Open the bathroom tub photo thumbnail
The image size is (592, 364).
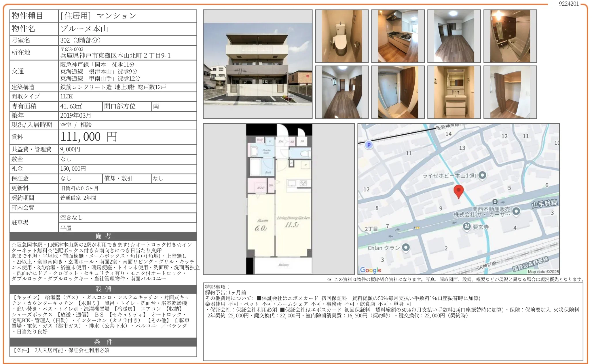510,36
